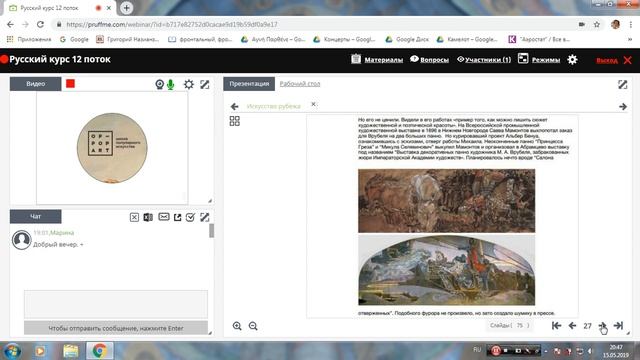This screenshot has width=640, height=360.
Task: Jump to last slide
Action: (618, 325)
